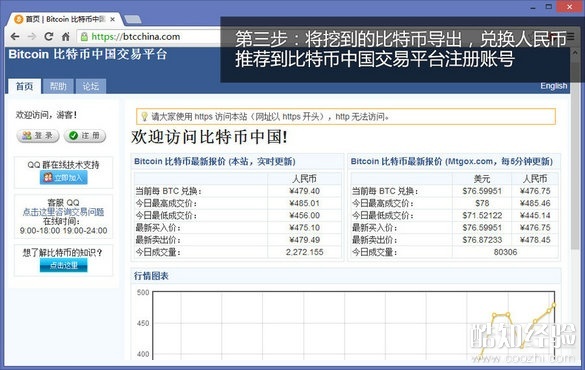This screenshot has height=370, width=585.
Task: Click the 注册 register button
Action: pyautogui.click(x=85, y=136)
